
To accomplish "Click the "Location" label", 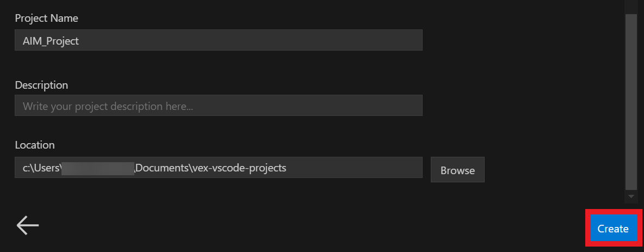I will click(35, 145).
